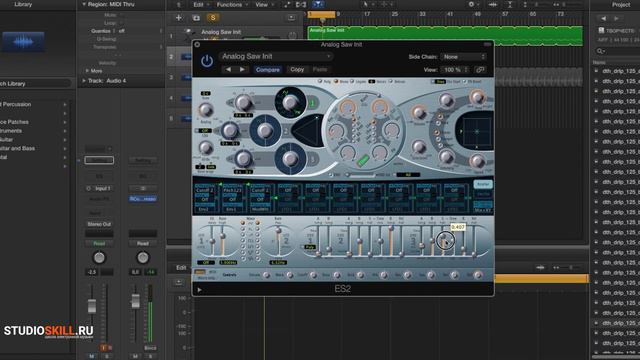
Task: Click the duplicate track button
Action: [196, 18]
